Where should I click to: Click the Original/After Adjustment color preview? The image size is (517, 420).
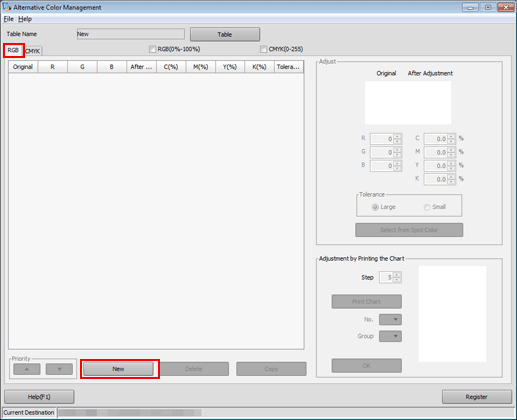[x=408, y=103]
